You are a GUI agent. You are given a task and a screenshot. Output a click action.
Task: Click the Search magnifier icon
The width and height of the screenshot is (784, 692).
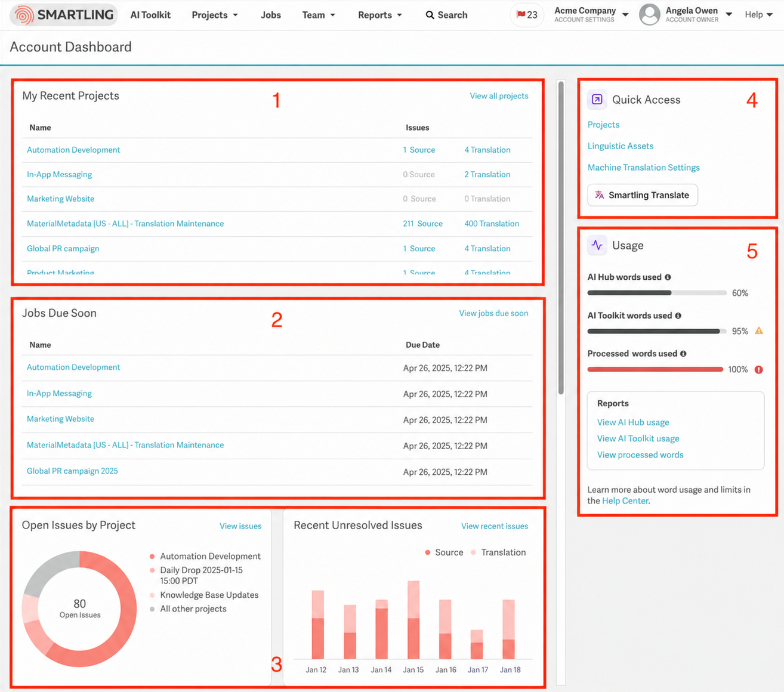pyautogui.click(x=430, y=15)
